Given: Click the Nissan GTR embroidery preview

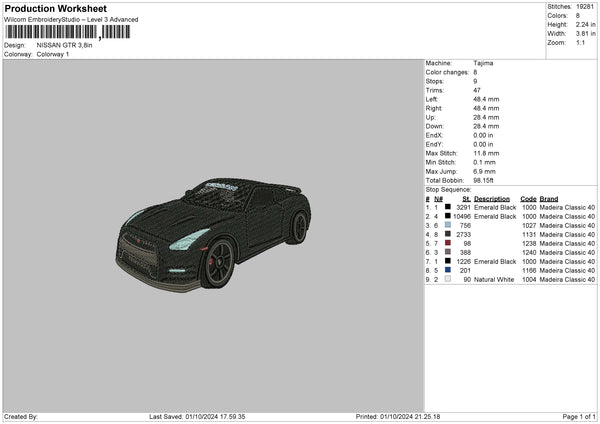Looking at the screenshot, I should coord(213,235).
